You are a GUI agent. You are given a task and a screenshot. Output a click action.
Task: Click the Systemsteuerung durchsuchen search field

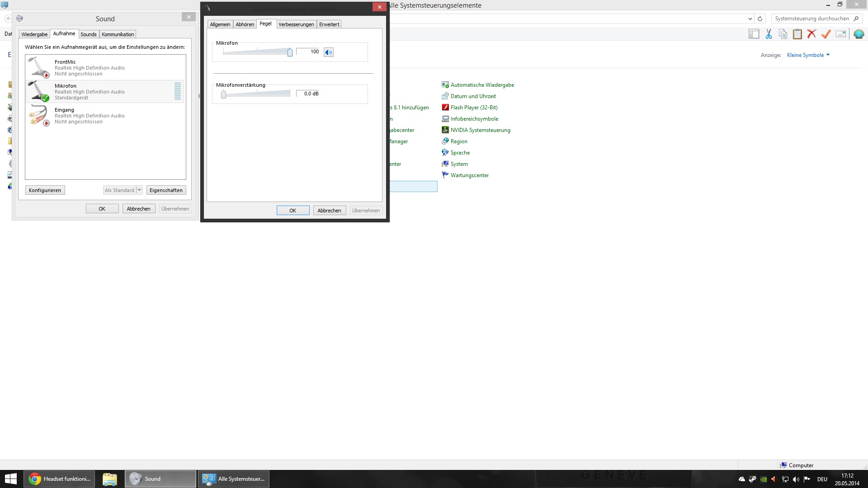[x=811, y=19]
